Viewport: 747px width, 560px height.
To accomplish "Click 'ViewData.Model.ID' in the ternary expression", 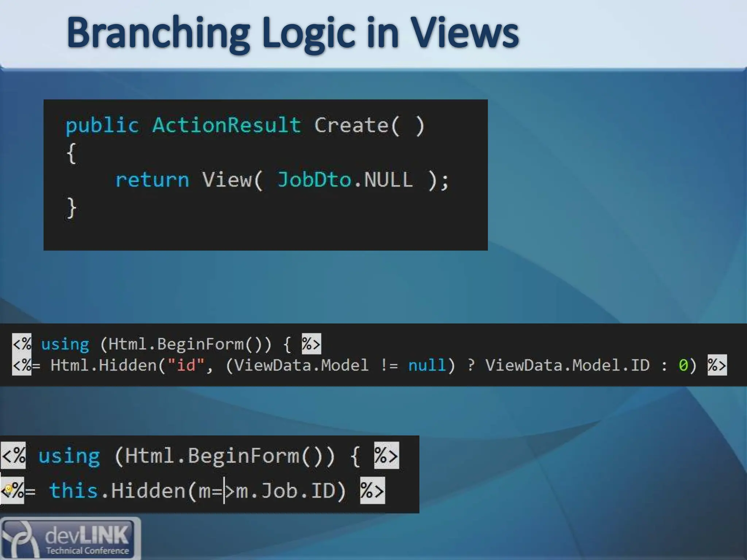I will 567,365.
